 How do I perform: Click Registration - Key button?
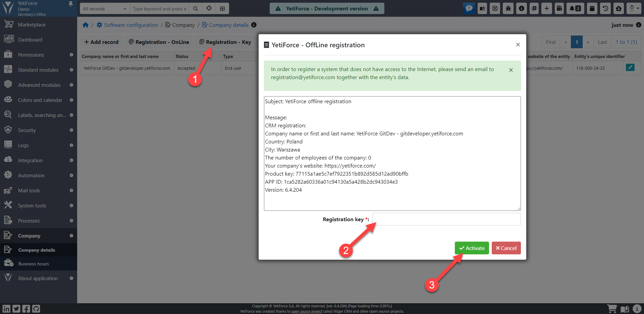(x=225, y=42)
